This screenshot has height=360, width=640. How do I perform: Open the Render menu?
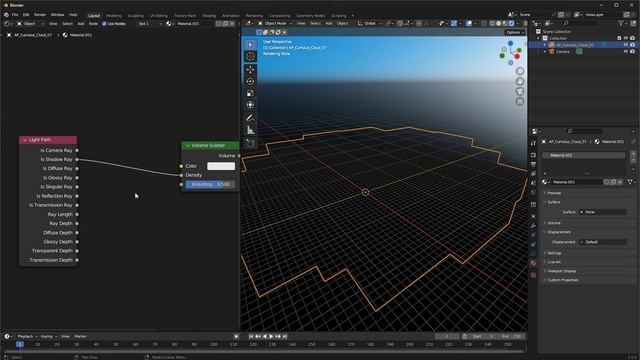click(40, 15)
